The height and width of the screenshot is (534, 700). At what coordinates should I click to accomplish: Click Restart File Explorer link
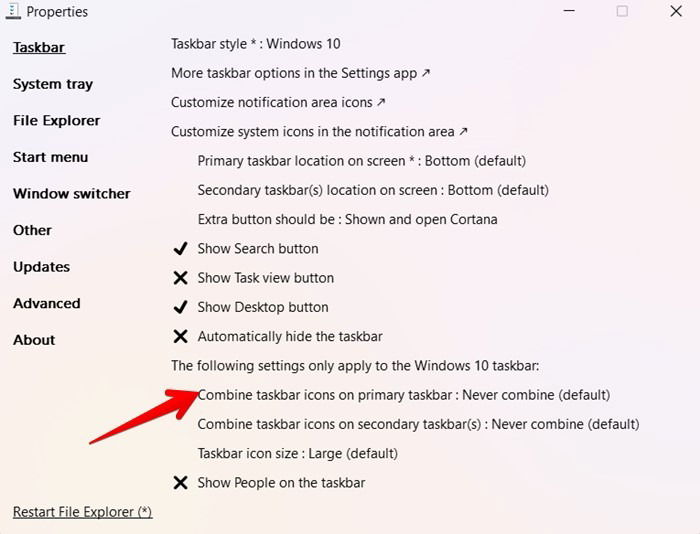coord(83,512)
